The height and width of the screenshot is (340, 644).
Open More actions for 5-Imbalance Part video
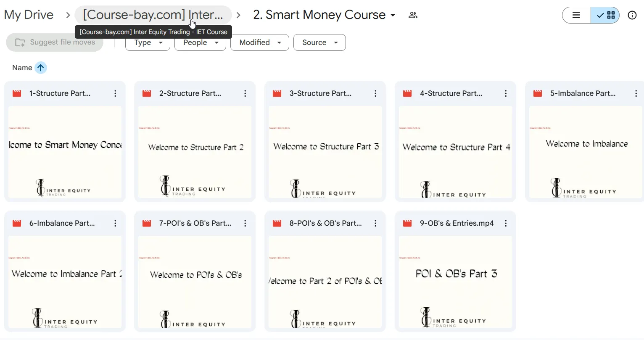636,94
